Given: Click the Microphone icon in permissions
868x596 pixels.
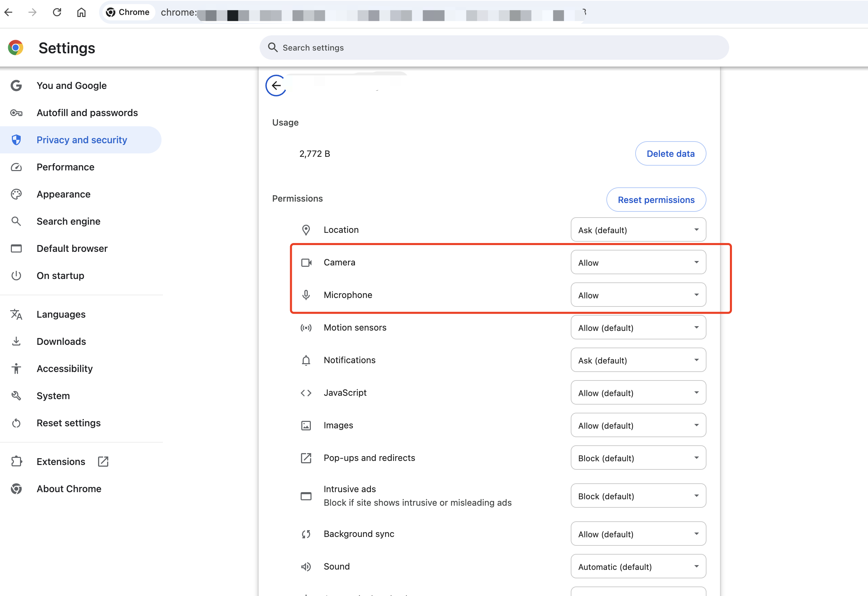Looking at the screenshot, I should (306, 295).
